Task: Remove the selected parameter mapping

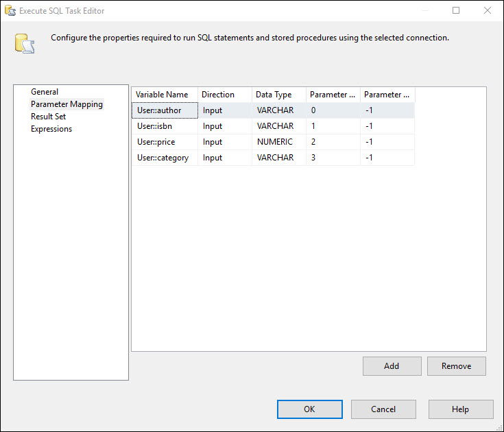Action: click(457, 366)
